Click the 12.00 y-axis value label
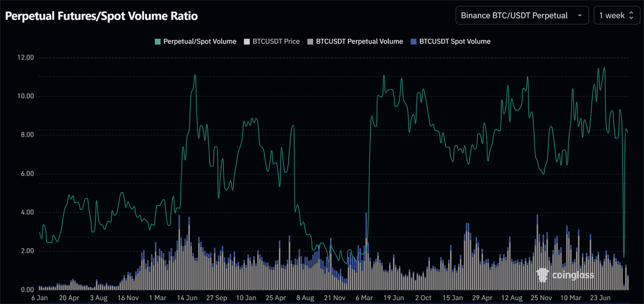Screen dimensions: 644x304 25,57
